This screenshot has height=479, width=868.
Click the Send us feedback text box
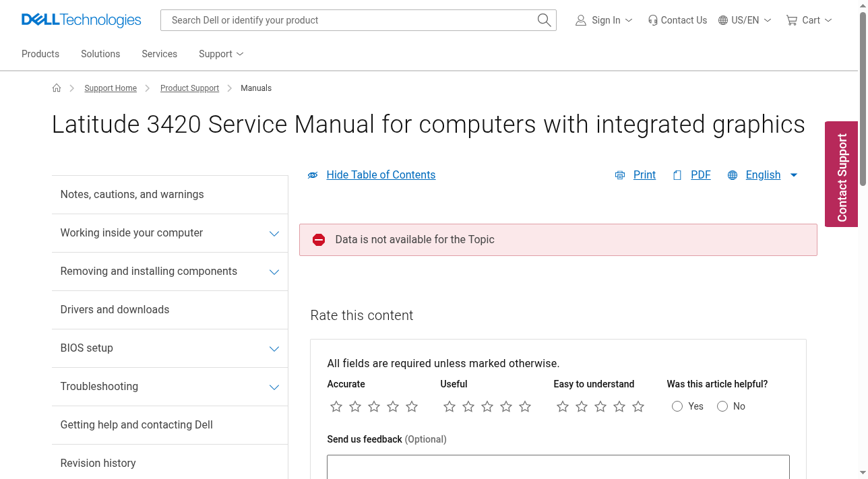tap(558, 467)
